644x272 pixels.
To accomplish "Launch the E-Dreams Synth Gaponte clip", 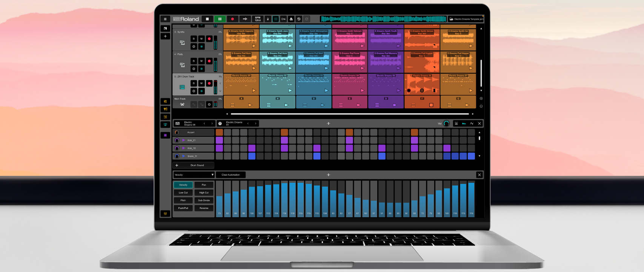I will [x=254, y=46].
